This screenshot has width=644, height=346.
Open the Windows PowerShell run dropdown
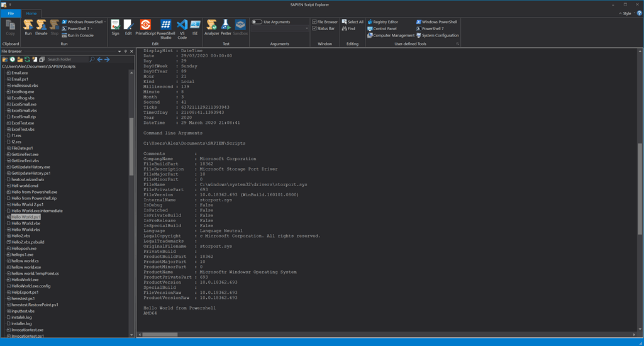coord(105,22)
